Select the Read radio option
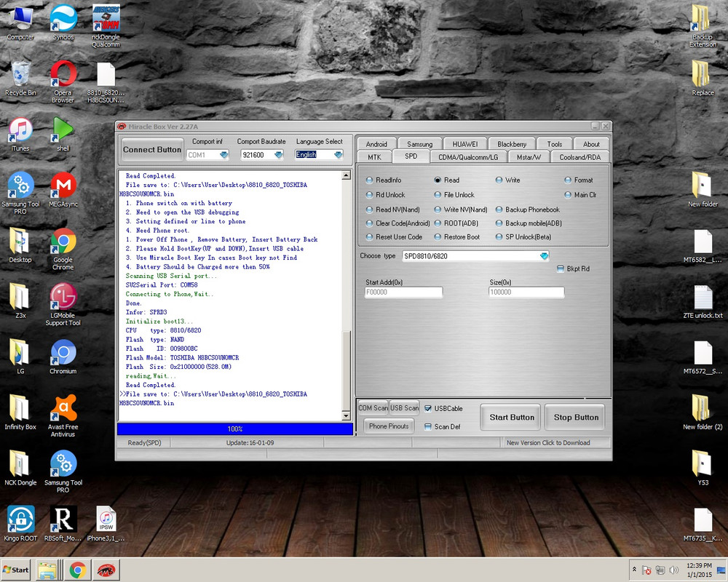The height and width of the screenshot is (582, 728). point(438,180)
